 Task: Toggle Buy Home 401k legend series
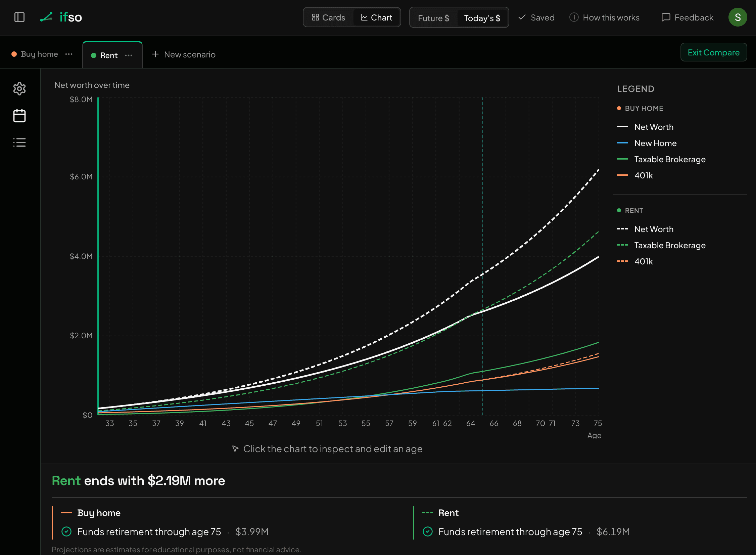(635, 175)
